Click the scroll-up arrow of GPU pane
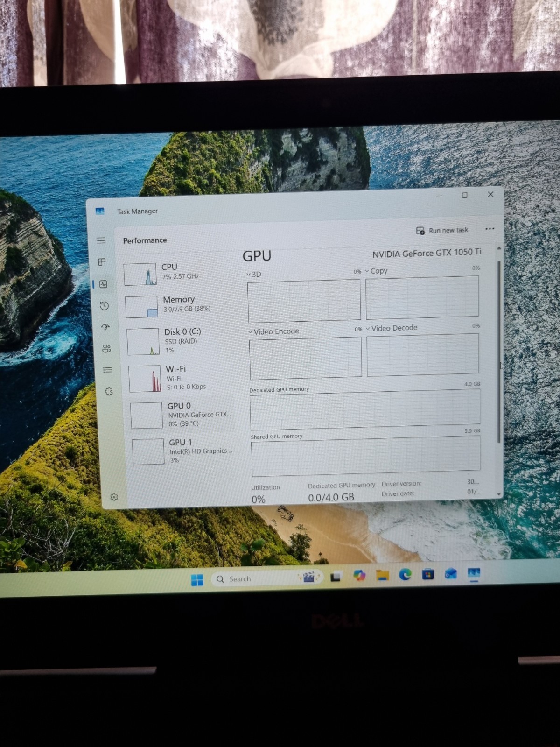Screen dimensions: 560x747 [x=498, y=248]
